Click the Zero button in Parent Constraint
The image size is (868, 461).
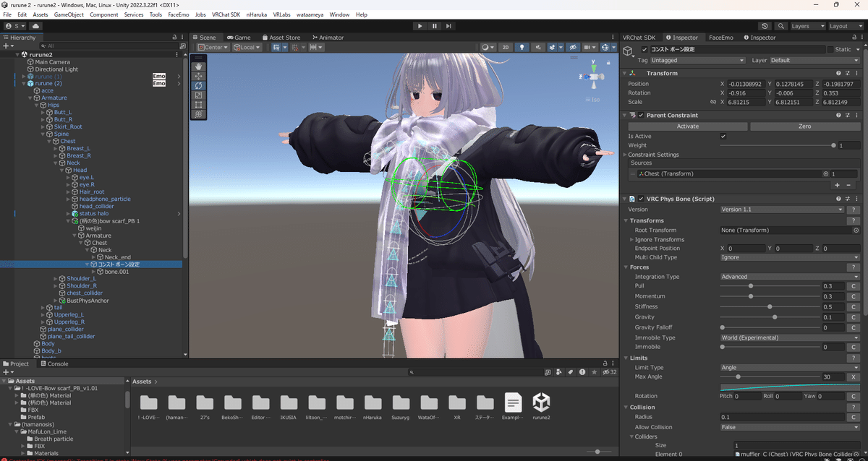pos(804,126)
